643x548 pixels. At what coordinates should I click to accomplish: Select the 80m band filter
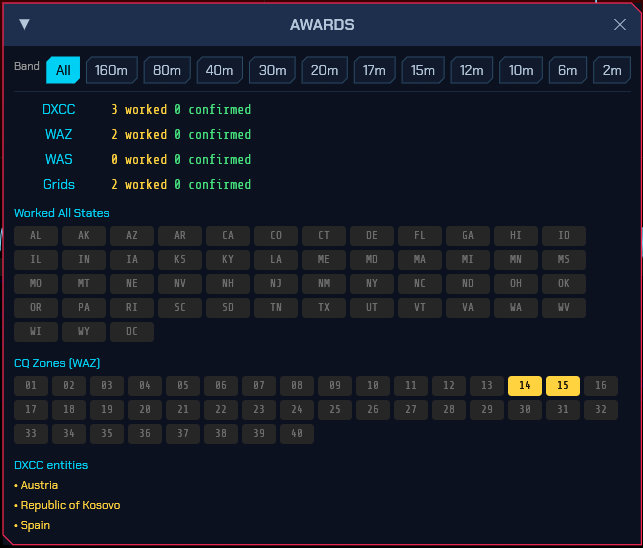click(167, 70)
